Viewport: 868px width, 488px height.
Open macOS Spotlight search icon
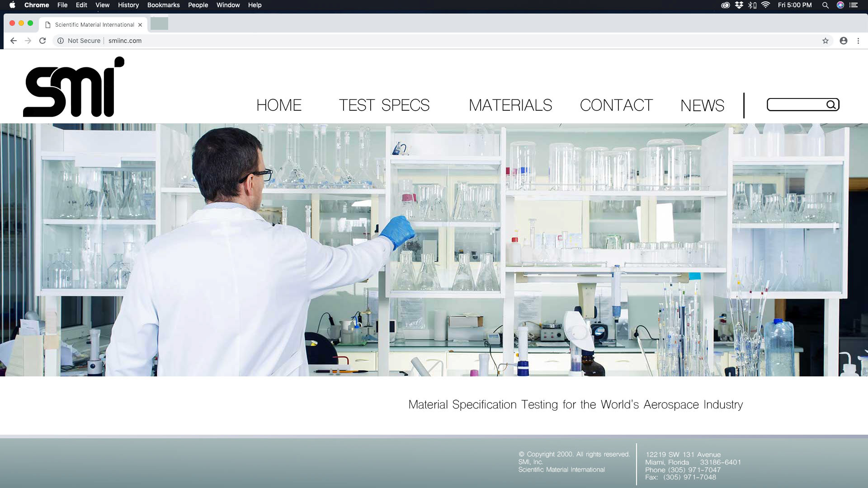826,5
